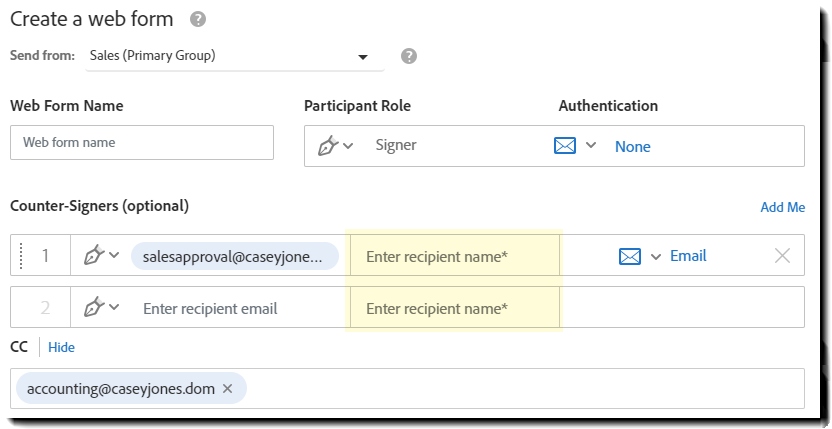Screen dimensions: 832x429
Task: Click the Web form name field
Action: pos(141,142)
